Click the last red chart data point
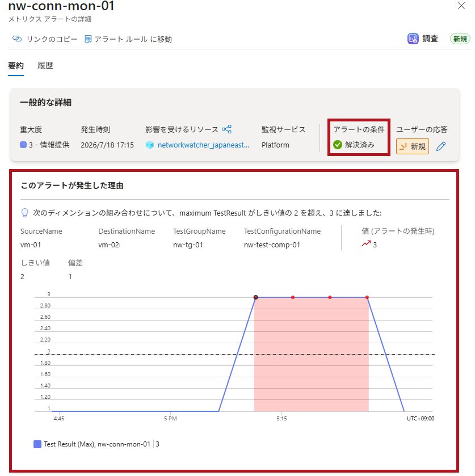This screenshot has height=476, width=475. (x=367, y=297)
